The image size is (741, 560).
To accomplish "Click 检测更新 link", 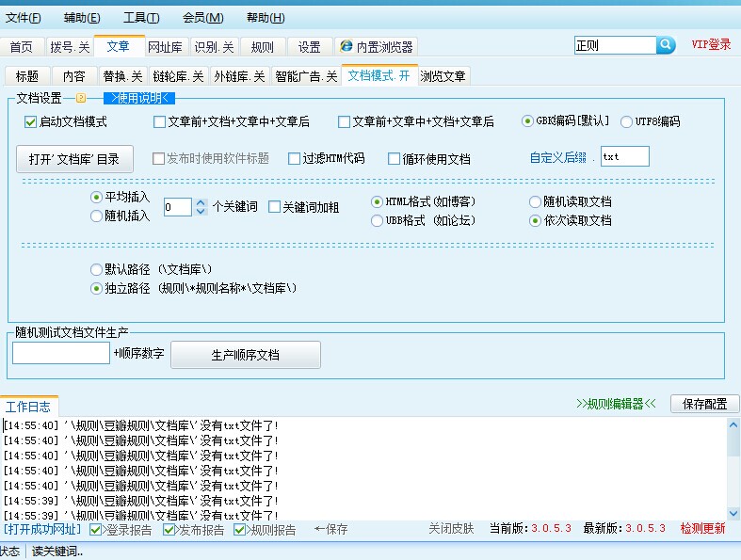I will (x=702, y=528).
